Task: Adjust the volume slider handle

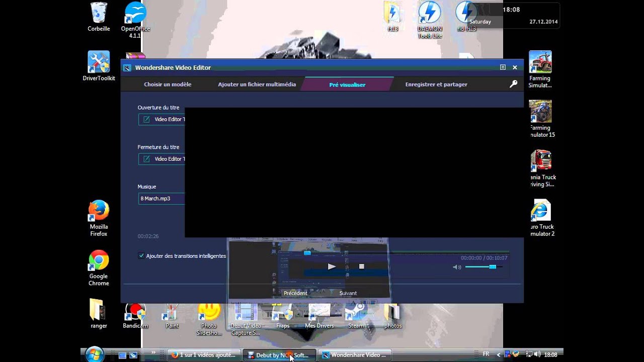Action: 493,267
